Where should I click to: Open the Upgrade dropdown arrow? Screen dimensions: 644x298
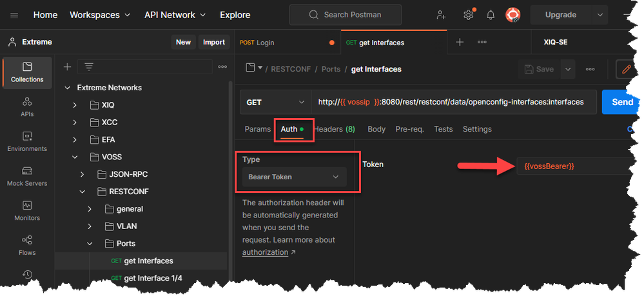(x=600, y=15)
